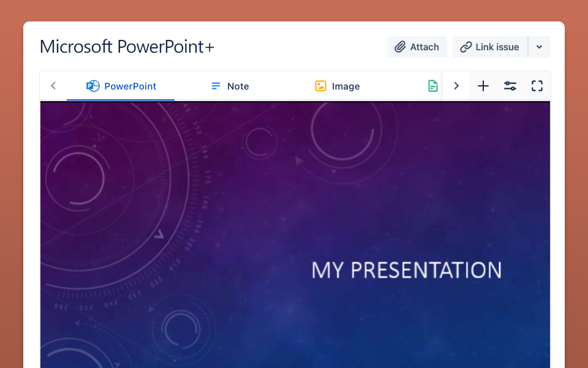The image size is (588, 368).
Task: Switch to the Note tab
Action: tap(230, 86)
